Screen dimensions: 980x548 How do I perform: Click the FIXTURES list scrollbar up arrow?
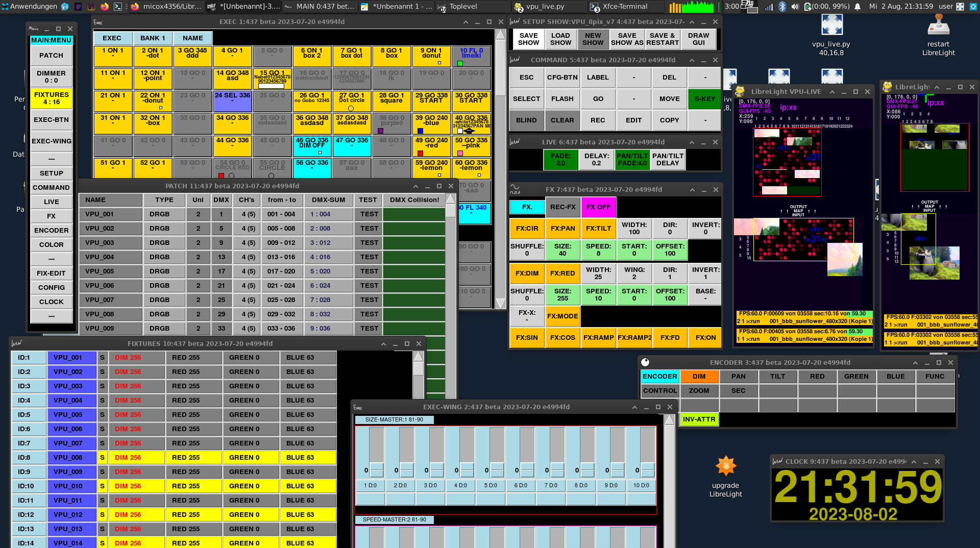click(x=419, y=357)
